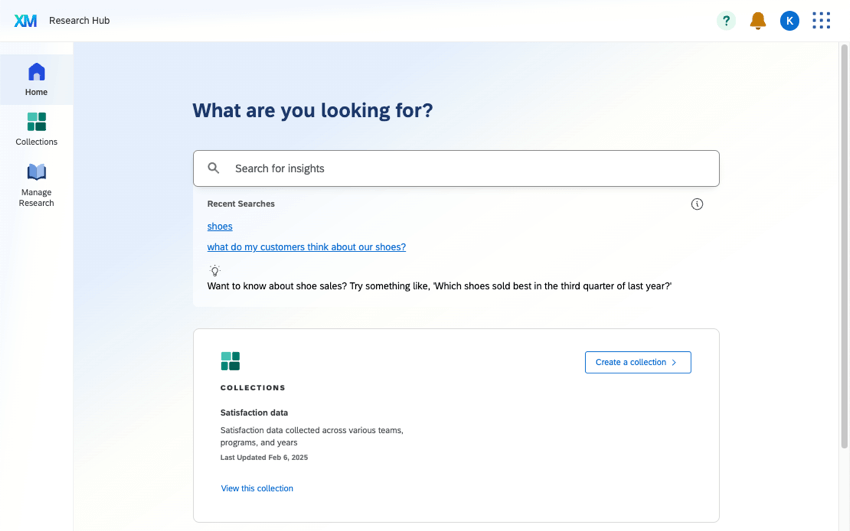This screenshot has width=850, height=531.
Task: Open the user account avatar K
Action: [x=789, y=21]
